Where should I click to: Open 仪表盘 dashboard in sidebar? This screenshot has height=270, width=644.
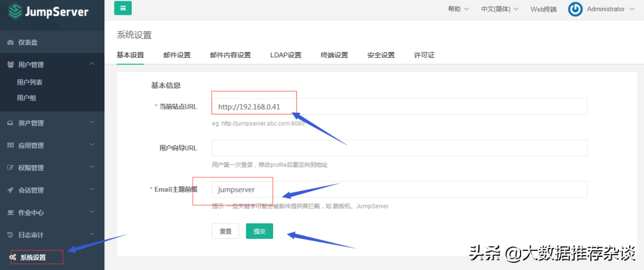(28, 42)
